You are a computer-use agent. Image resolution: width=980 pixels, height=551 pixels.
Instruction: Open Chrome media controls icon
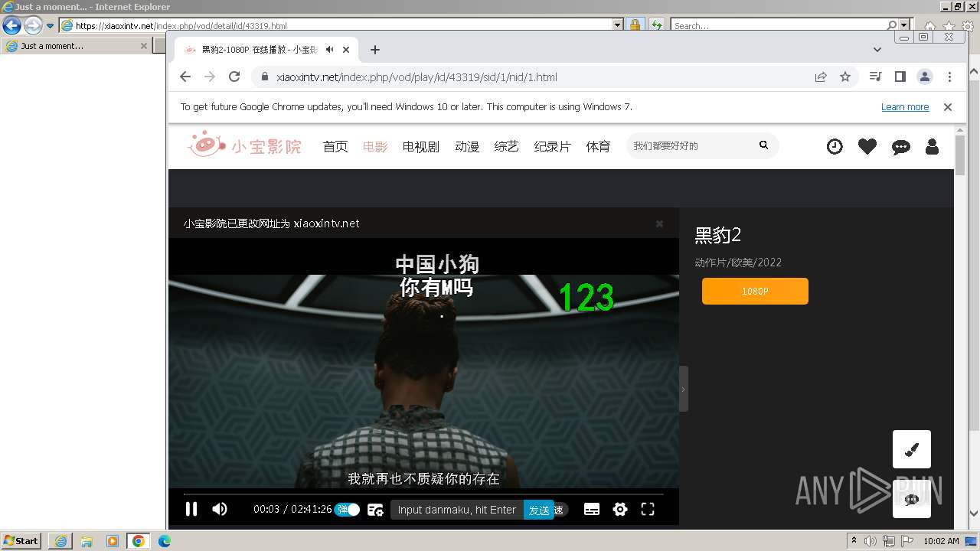876,77
